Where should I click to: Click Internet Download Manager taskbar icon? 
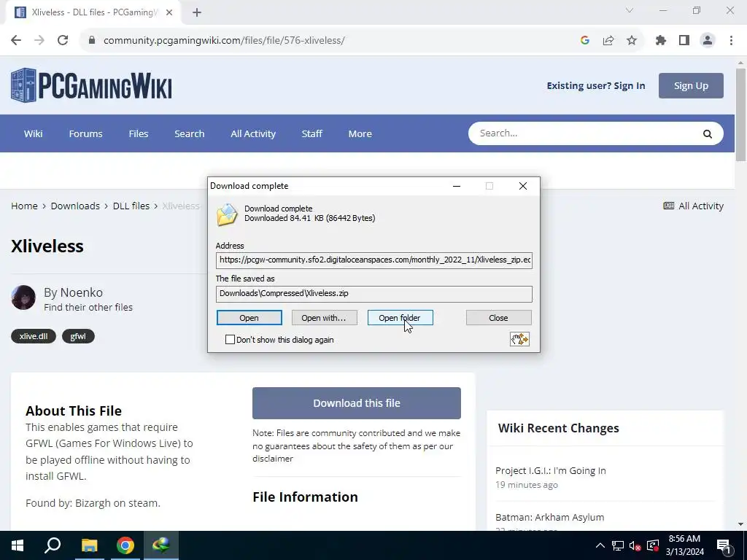(161, 545)
